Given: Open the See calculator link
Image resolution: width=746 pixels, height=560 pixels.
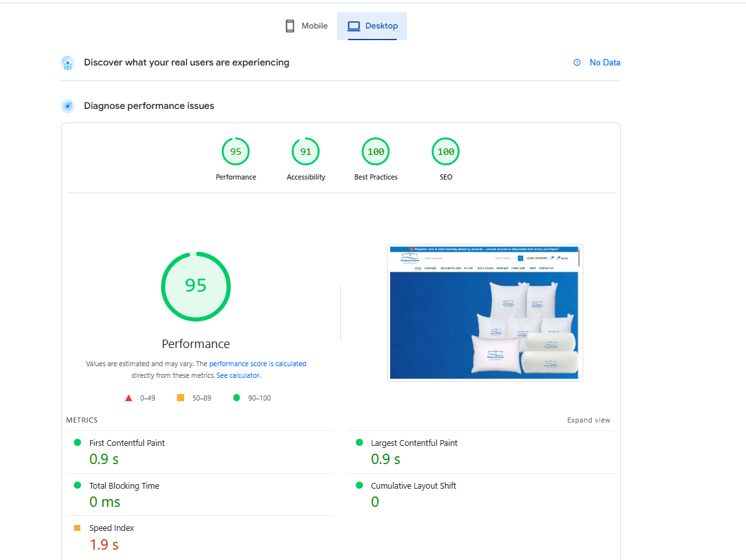Looking at the screenshot, I should coord(238,375).
